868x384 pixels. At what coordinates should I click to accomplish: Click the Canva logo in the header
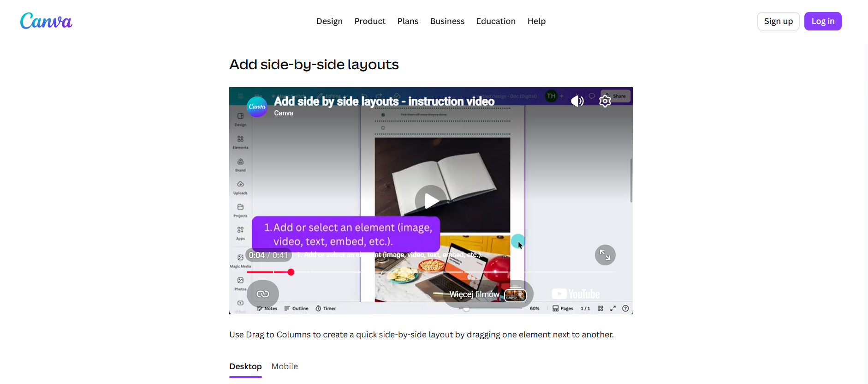(x=46, y=21)
